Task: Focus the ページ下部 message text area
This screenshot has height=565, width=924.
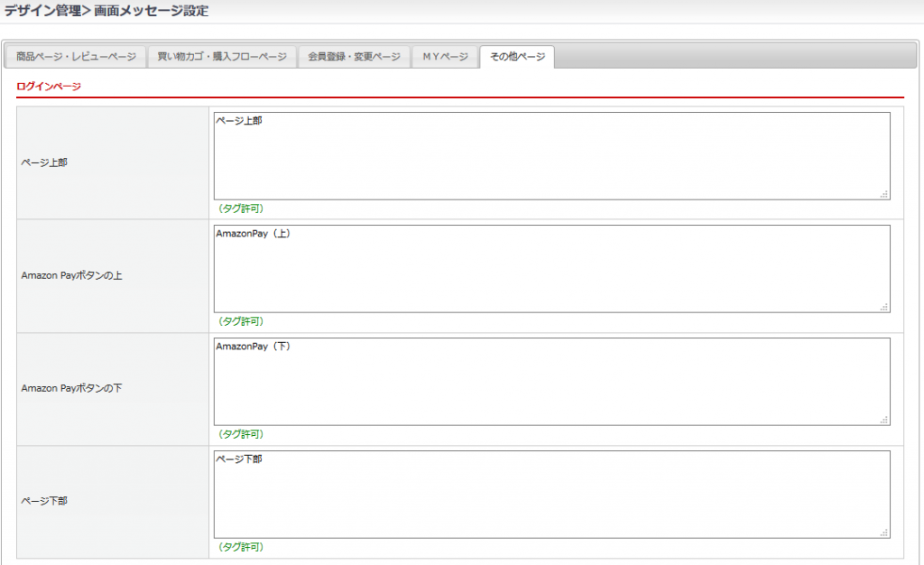Action: [x=551, y=495]
